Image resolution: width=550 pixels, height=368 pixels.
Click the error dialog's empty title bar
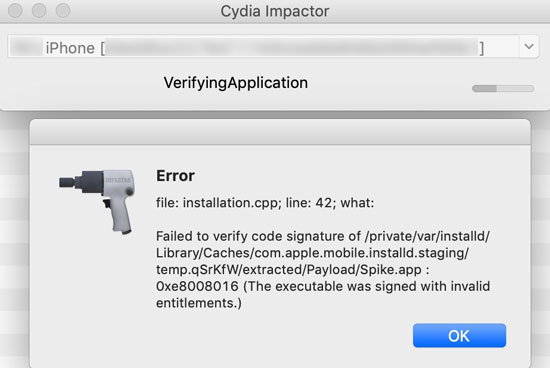pos(280,132)
